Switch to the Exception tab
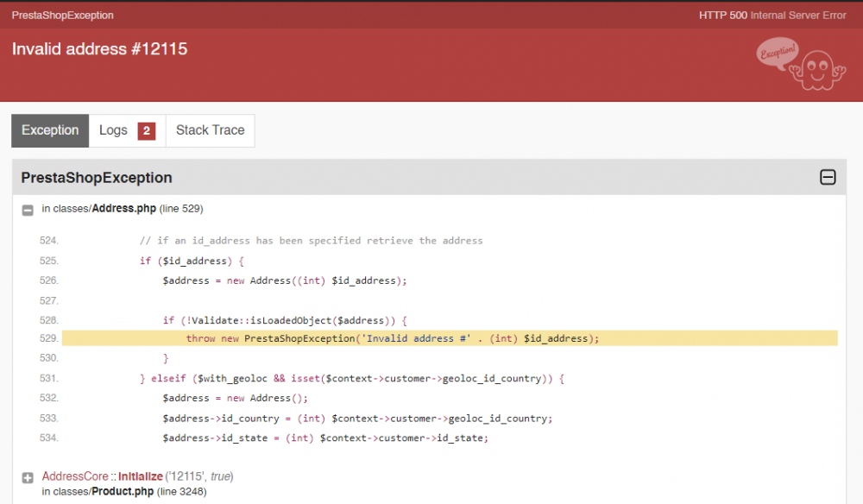The image size is (863, 504). (x=50, y=130)
